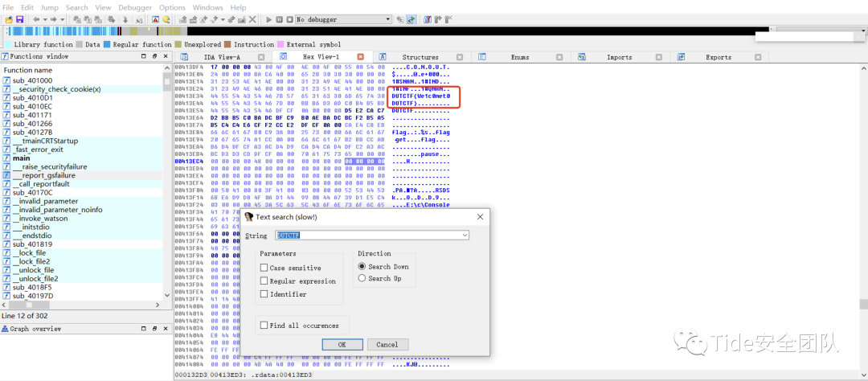Click the navigation band color bar
The width and height of the screenshot is (868, 381).
[x=321, y=31]
